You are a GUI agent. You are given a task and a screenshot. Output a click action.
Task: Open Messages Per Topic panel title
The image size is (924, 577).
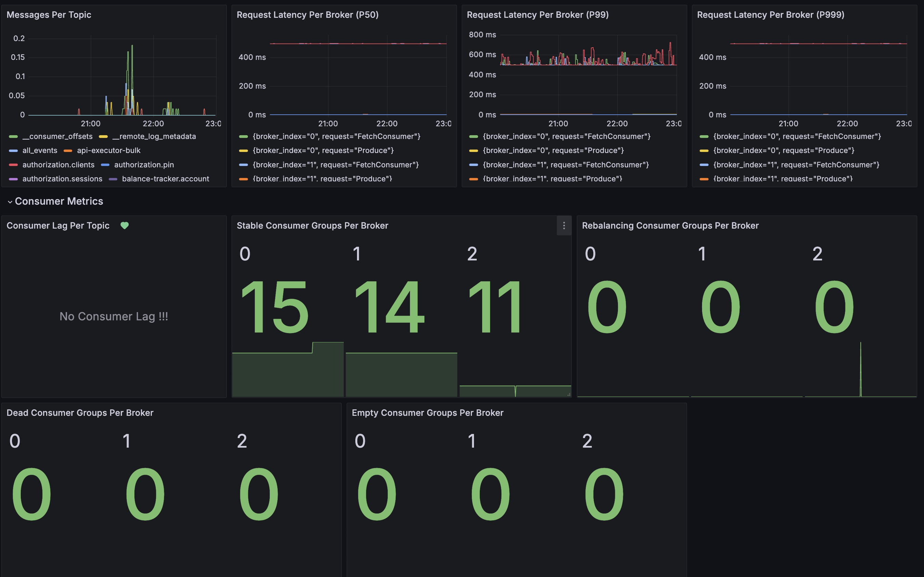[x=49, y=15]
